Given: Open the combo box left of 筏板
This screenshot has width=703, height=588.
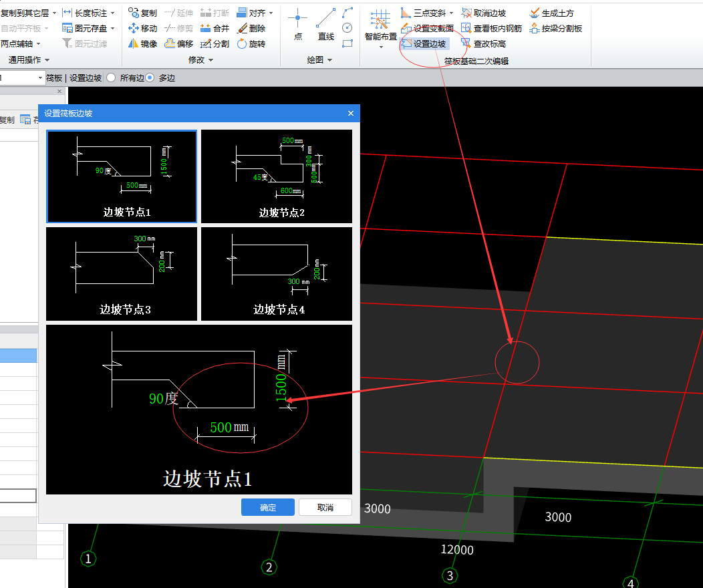Looking at the screenshot, I should (x=40, y=78).
